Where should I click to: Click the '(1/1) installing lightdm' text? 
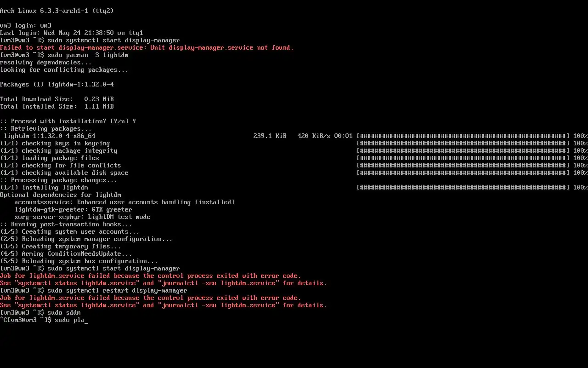point(44,187)
